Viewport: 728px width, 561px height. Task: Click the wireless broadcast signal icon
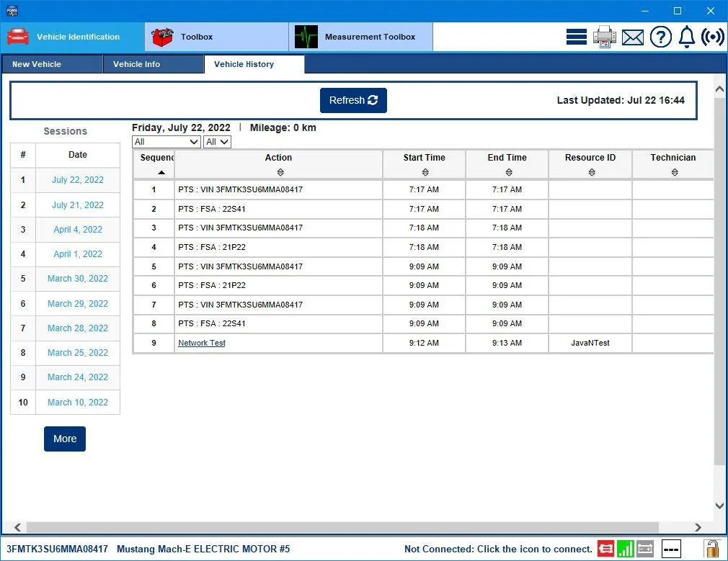click(712, 37)
